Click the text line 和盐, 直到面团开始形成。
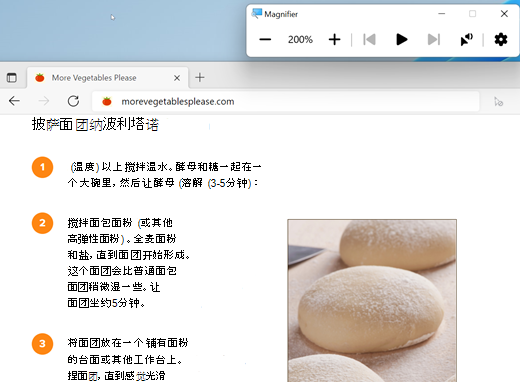 coord(129,255)
